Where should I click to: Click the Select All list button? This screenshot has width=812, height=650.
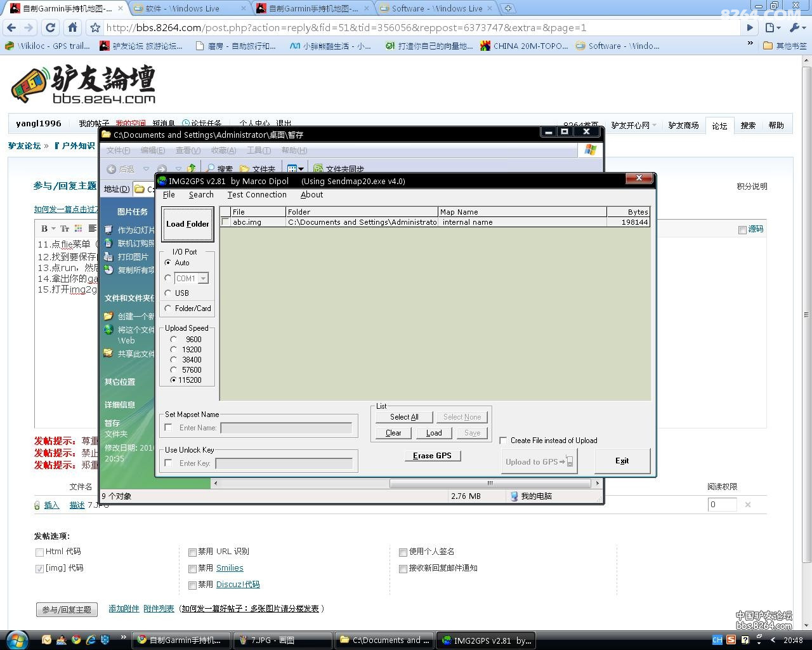tap(404, 417)
